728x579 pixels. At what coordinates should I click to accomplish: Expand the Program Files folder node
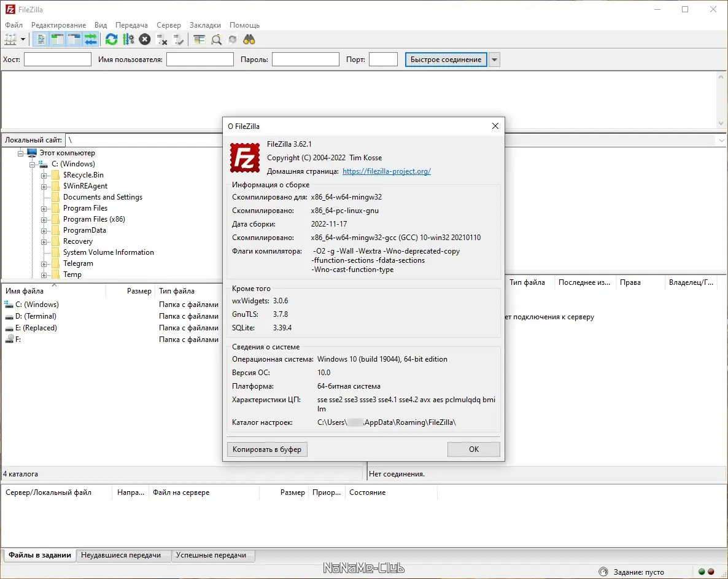coord(44,209)
